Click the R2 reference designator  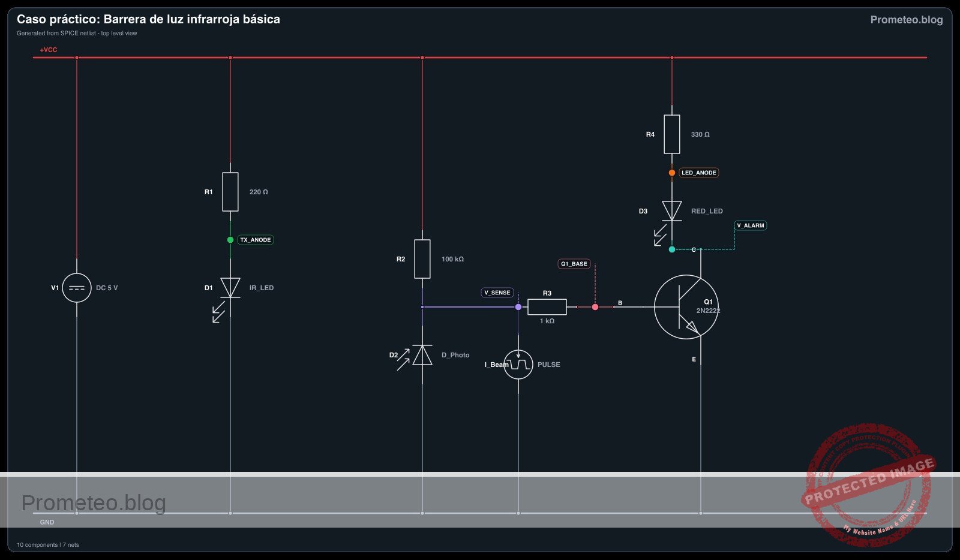pos(401,259)
